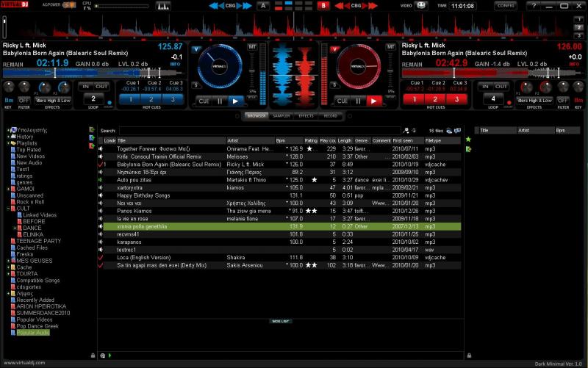Viewport: 588px width, 368px height.
Task: Expand the DANCE folder
Action: [15, 228]
